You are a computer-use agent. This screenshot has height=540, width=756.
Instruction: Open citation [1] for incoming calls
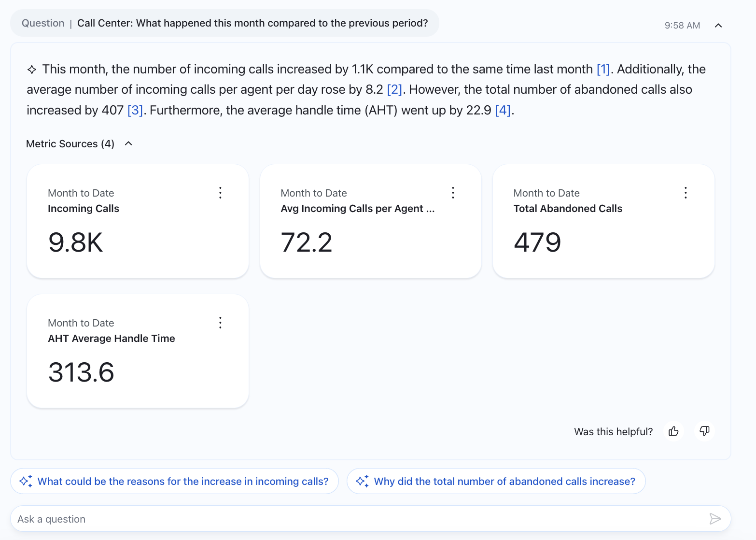[x=603, y=69]
